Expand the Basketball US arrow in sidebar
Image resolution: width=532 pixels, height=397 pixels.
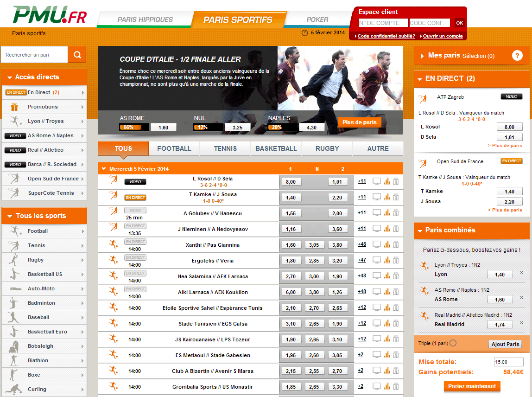click(82, 275)
